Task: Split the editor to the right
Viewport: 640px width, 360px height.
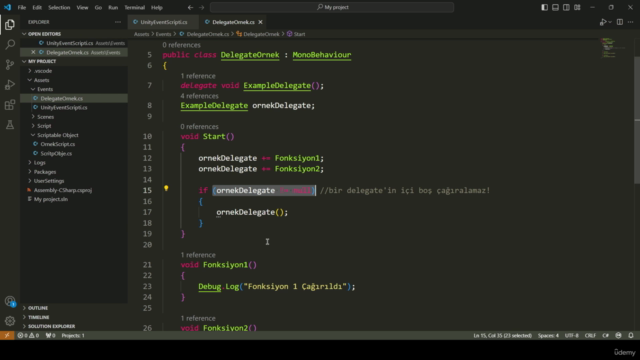Action: pos(620,22)
